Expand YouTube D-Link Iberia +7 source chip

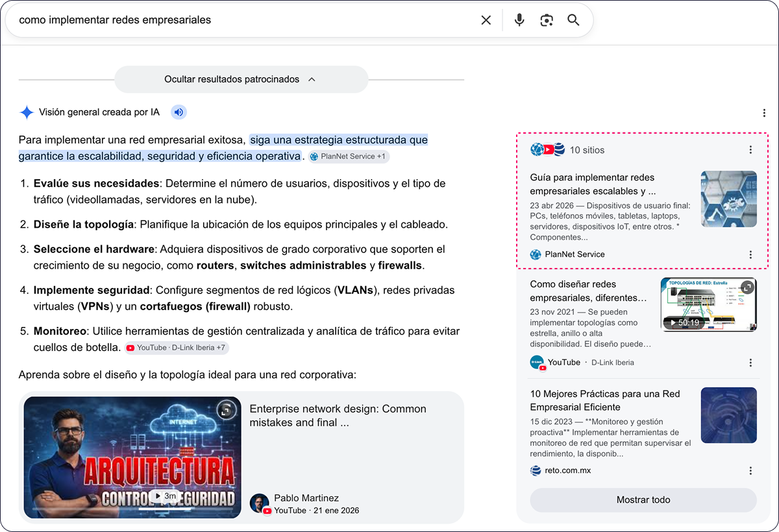point(177,348)
